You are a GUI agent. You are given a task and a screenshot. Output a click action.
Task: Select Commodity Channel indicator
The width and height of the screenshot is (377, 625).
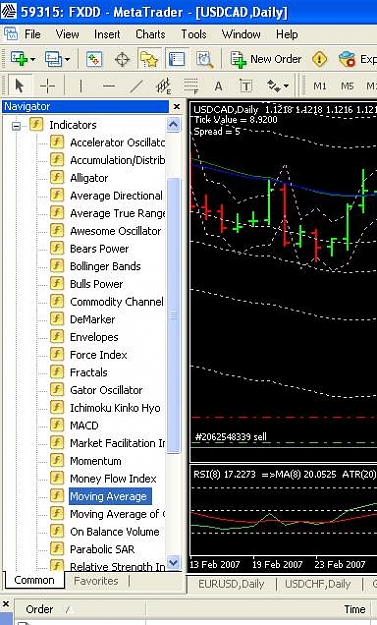[x=117, y=302]
